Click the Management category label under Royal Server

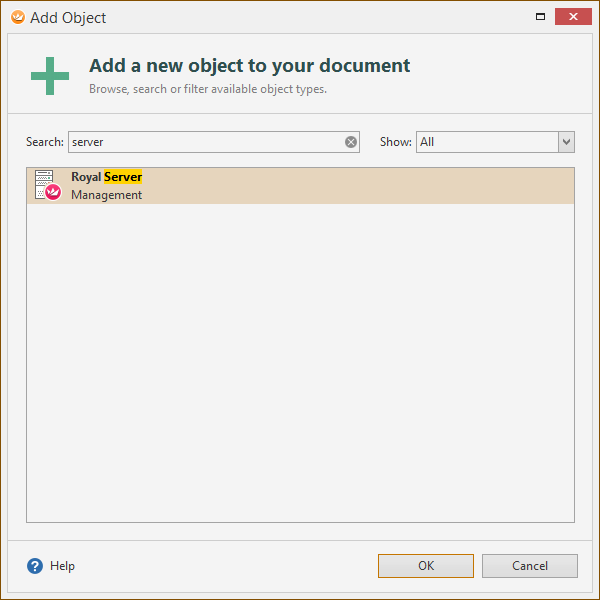(x=106, y=195)
